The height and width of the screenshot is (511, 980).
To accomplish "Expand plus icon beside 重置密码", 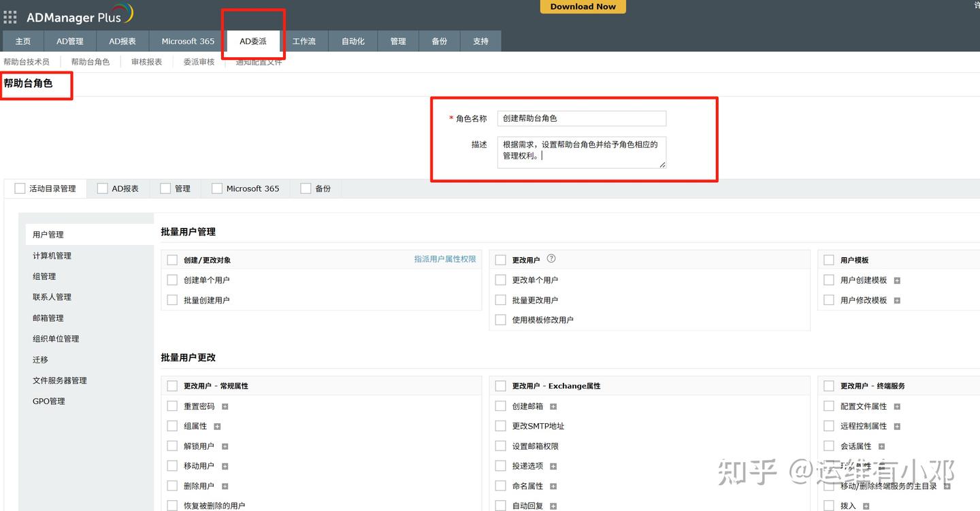I will click(x=225, y=406).
